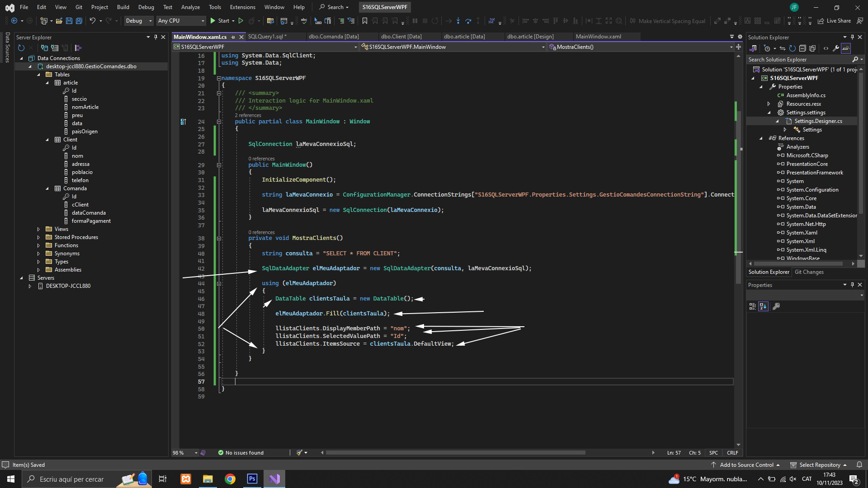Screen dimensions: 868x488
Task: Switch to the dbo.Client [Data] tab
Action: coord(401,37)
